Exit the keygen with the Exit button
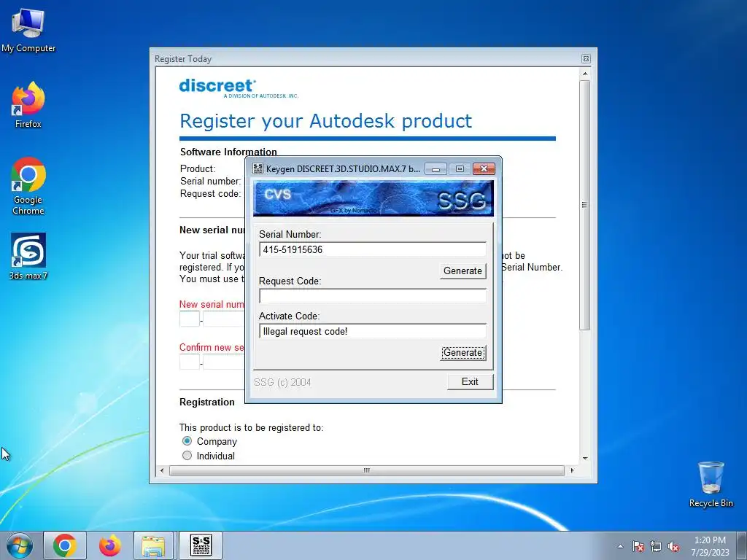747x560 pixels. tap(471, 382)
